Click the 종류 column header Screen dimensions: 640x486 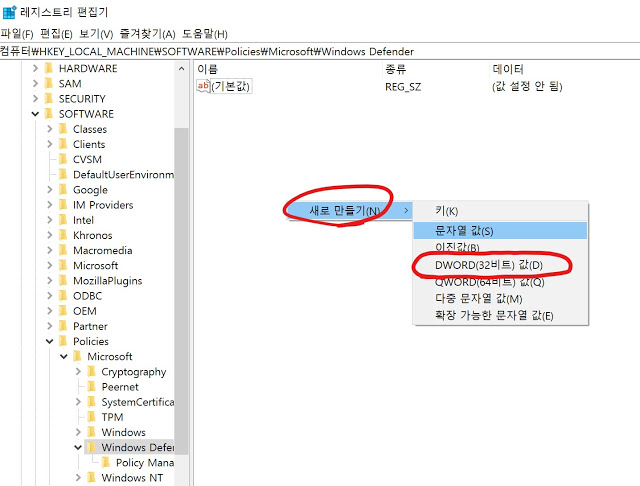[x=396, y=69]
